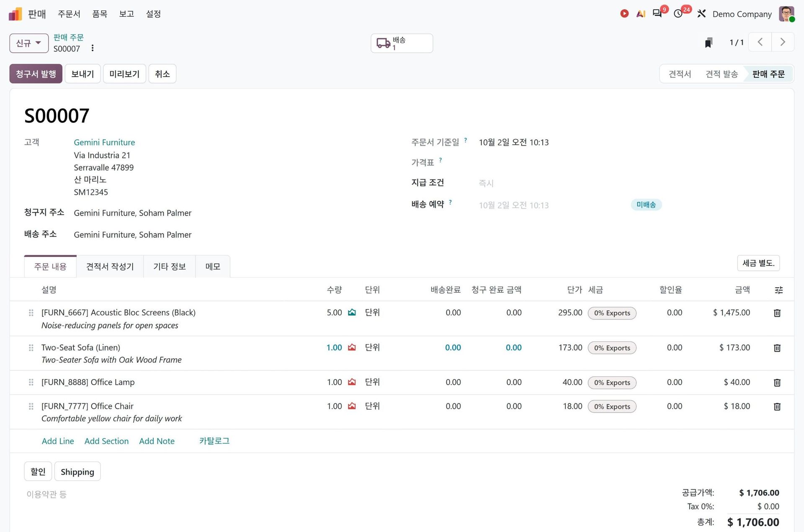Switch to the 메모 tab
Image resolution: width=804 pixels, height=532 pixels.
213,267
